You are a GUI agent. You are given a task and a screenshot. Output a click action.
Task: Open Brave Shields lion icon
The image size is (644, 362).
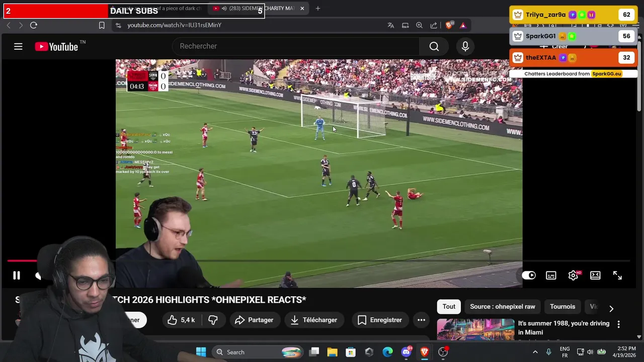[x=449, y=25]
